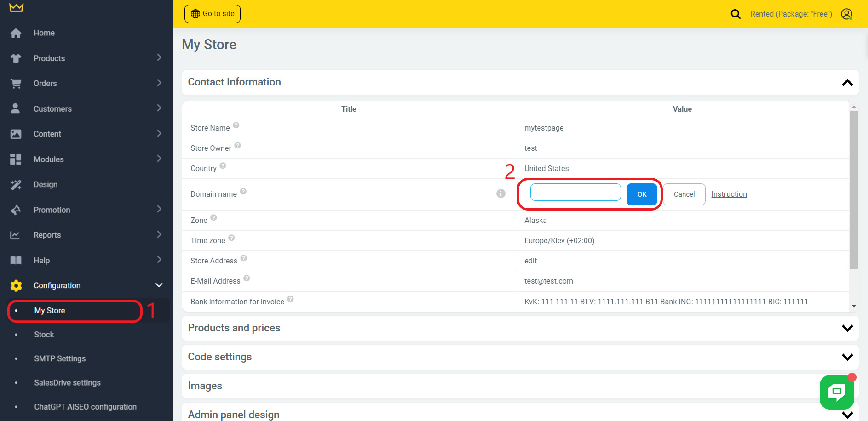This screenshot has height=421, width=868.
Task: Click the help icon beside Store Name
Action: [x=236, y=125]
